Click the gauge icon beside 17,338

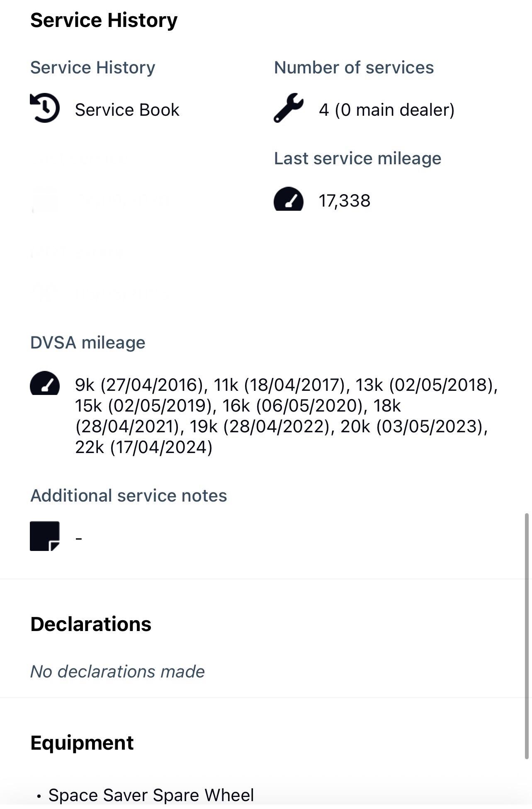click(289, 200)
